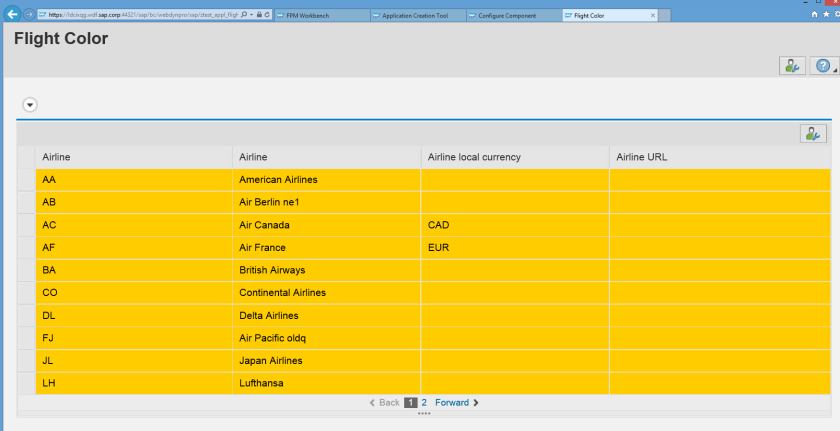
Task: Switch to the FPM Workbench tab
Action: coord(322,16)
